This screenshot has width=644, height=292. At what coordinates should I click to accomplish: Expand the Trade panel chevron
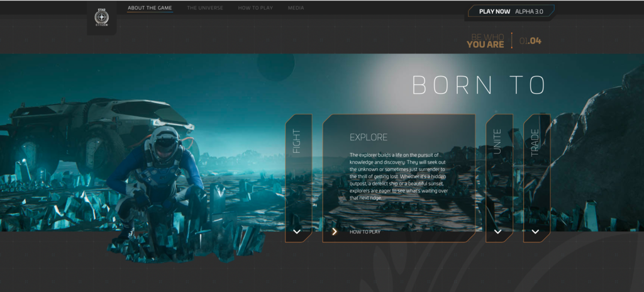coord(536,232)
